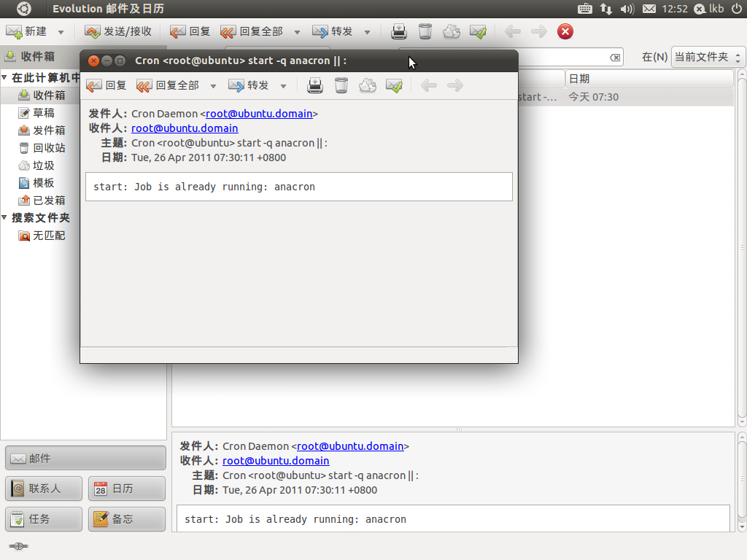Screen dimensions: 747x560
Task: Click the junk icon in message window toolbar
Action: click(368, 86)
